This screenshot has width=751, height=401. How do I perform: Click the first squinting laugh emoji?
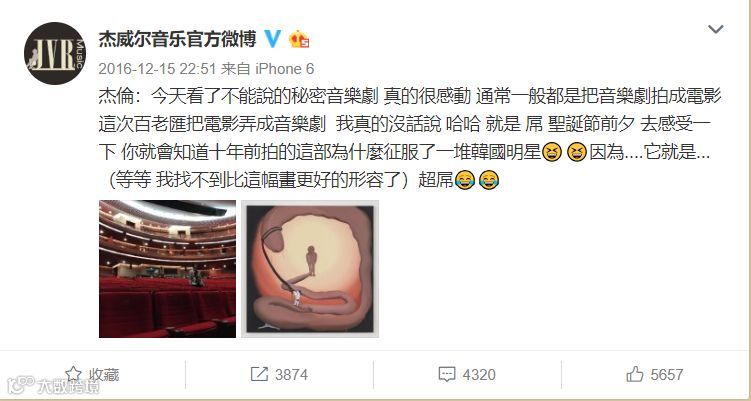[552, 152]
